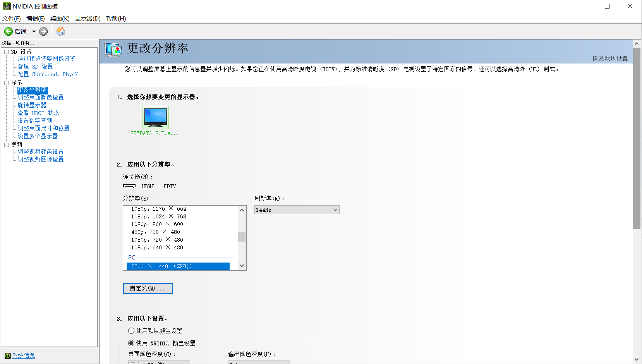Click the Forward arrow icon
This screenshot has width=642, height=364.
pos(43,31)
